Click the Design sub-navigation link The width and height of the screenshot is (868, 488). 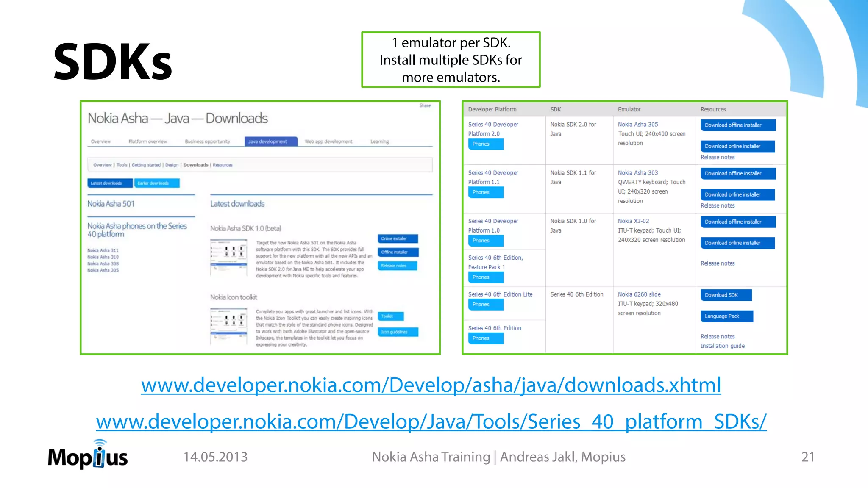pyautogui.click(x=172, y=165)
